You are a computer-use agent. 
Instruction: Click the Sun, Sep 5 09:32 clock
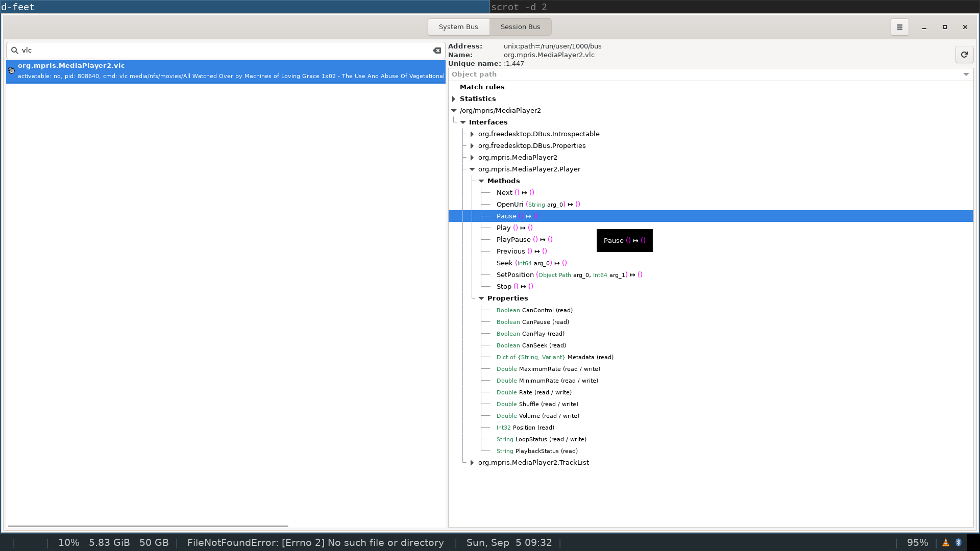coord(509,542)
